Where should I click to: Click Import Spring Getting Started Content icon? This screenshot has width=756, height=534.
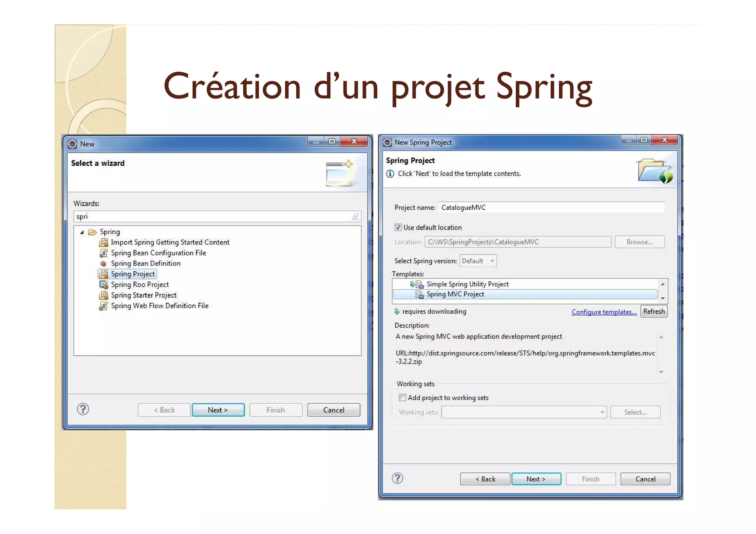[104, 242]
